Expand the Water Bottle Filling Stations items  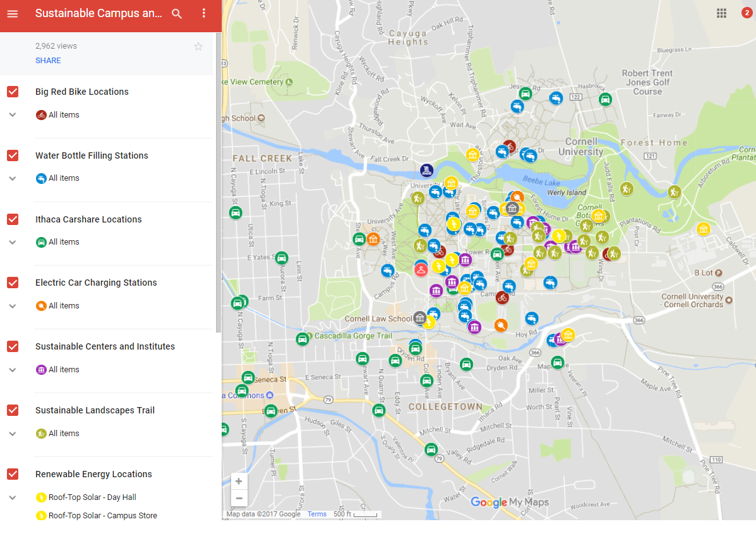pyautogui.click(x=13, y=178)
